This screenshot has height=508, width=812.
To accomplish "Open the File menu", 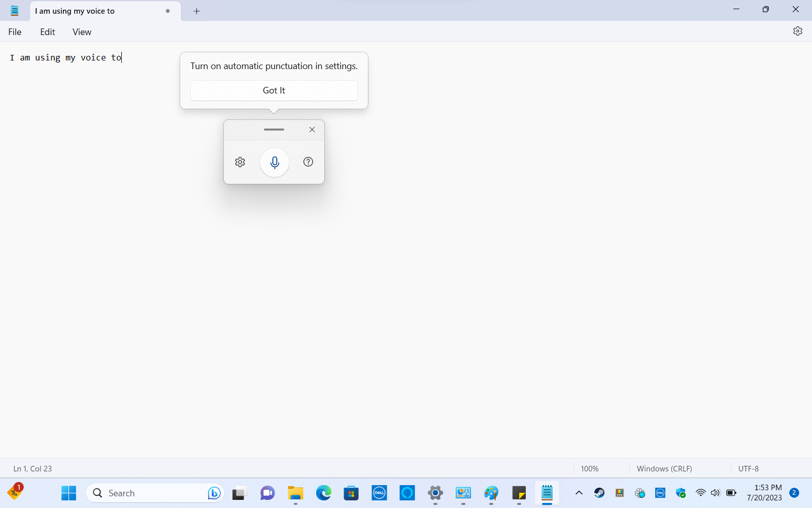I will (x=15, y=32).
